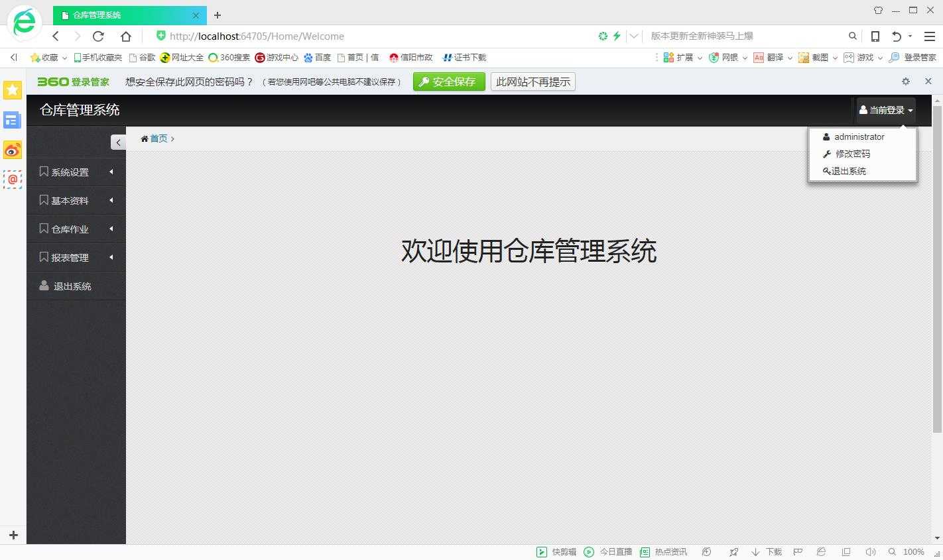Image resolution: width=943 pixels, height=560 pixels.
Task: Open the 收藏 favorites bookmark dropdown
Action: 48,58
